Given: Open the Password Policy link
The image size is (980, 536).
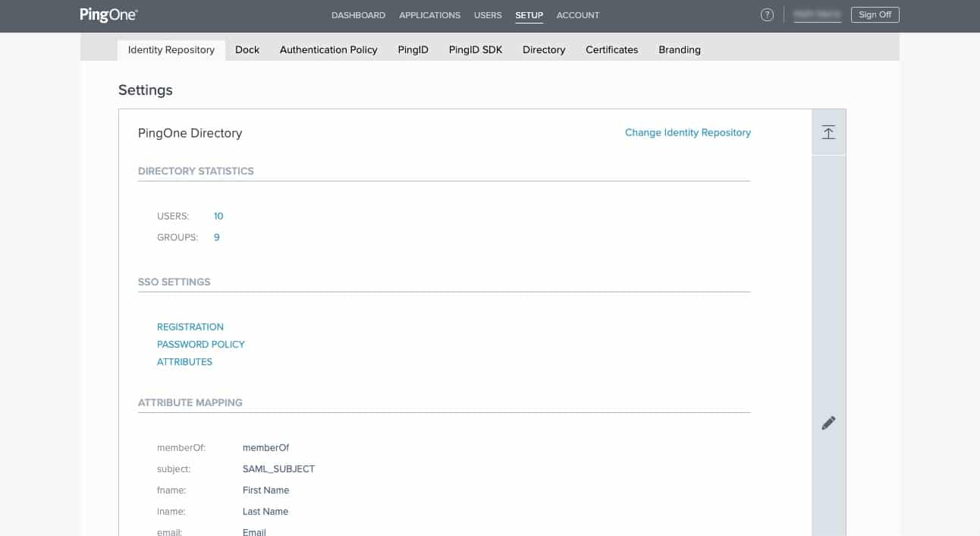Looking at the screenshot, I should (201, 345).
